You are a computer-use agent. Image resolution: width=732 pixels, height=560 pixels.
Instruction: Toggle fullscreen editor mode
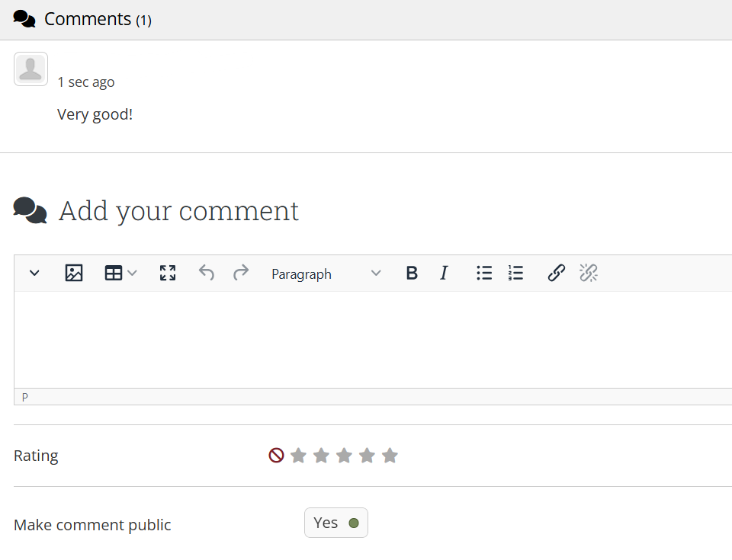click(x=168, y=274)
